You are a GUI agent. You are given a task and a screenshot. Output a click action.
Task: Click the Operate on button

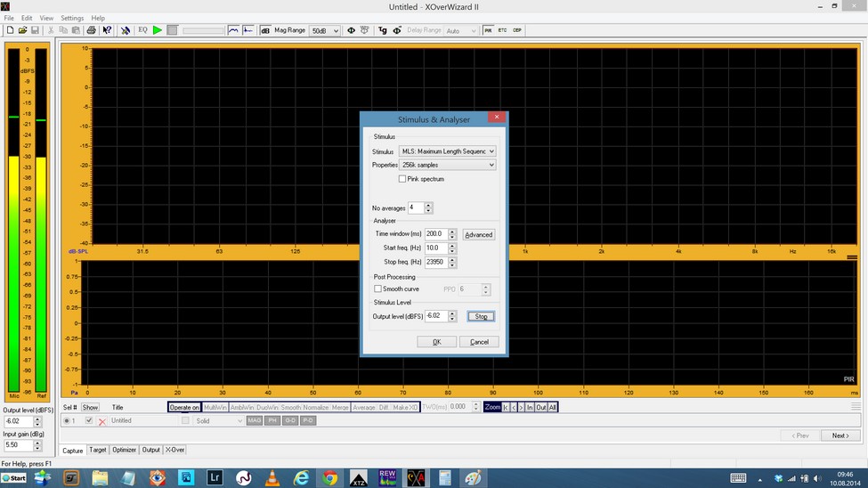184,407
